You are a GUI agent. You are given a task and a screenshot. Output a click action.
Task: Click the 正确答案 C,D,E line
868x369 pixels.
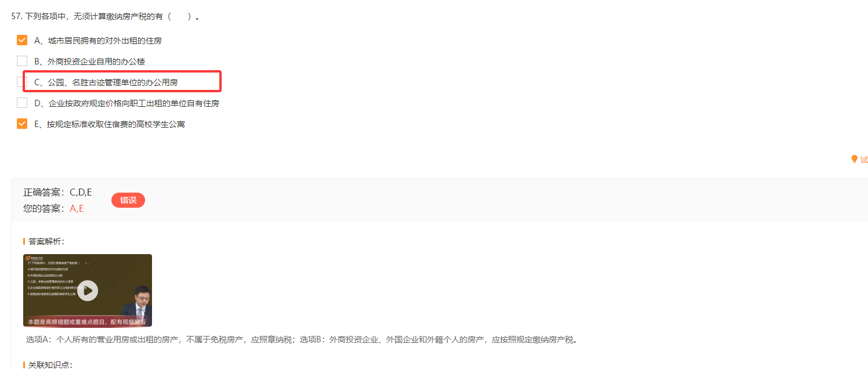pyautogui.click(x=57, y=193)
